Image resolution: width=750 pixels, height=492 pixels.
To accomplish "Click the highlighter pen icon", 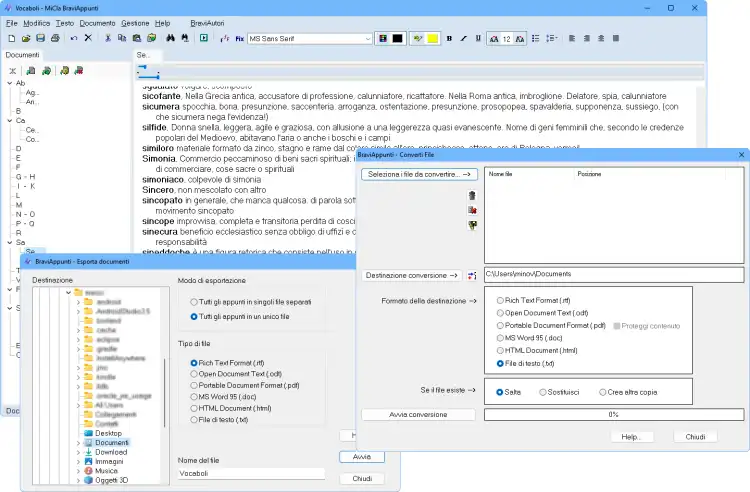I will tap(418, 39).
